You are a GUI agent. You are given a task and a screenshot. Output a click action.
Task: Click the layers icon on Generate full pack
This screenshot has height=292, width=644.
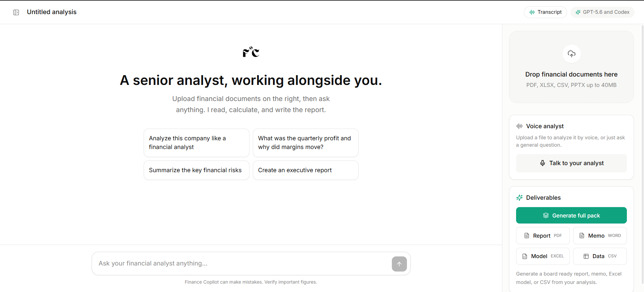pos(546,215)
